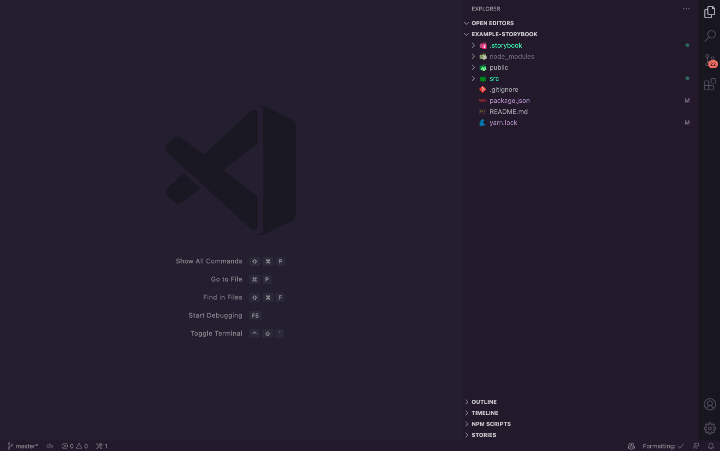The width and height of the screenshot is (720, 451).
Task: Expand the src folder chevron
Action: pos(473,79)
